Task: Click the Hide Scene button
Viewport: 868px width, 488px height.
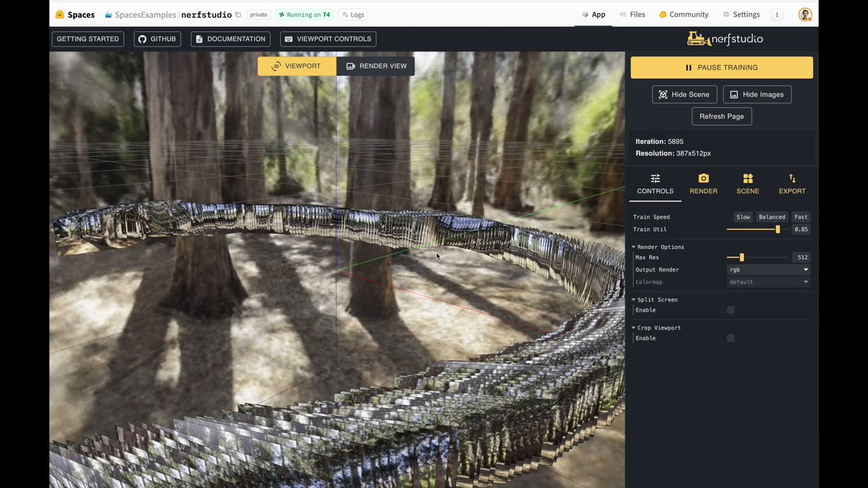Action: click(684, 95)
